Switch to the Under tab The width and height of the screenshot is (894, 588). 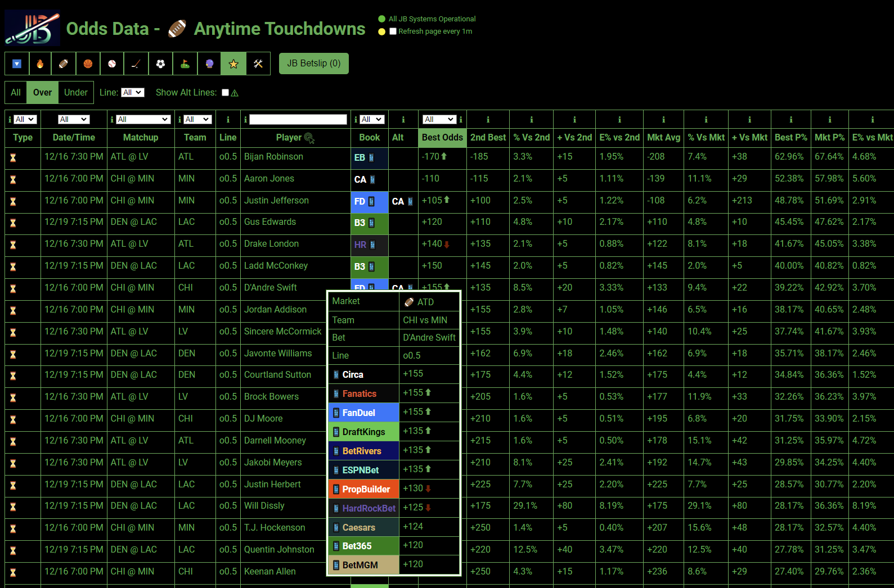[75, 93]
